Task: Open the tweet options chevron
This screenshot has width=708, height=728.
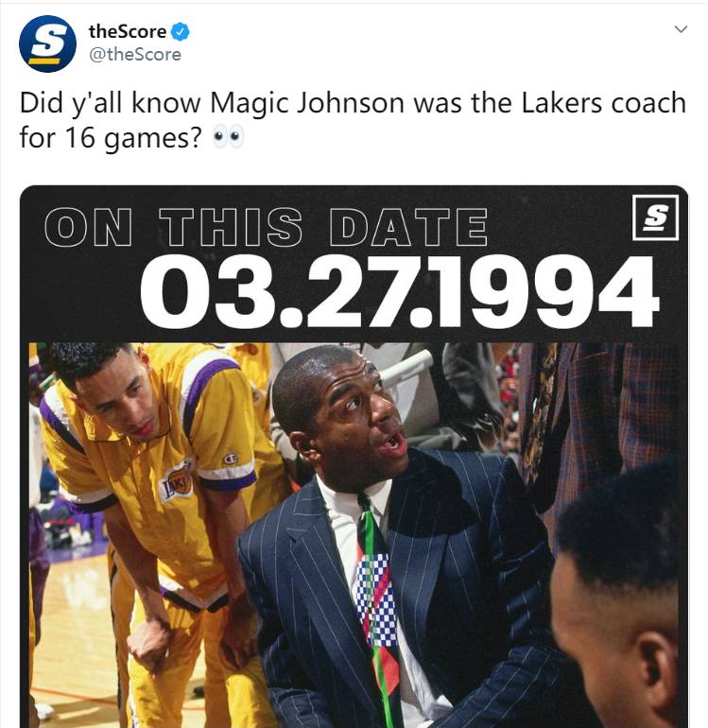Action: click(681, 29)
